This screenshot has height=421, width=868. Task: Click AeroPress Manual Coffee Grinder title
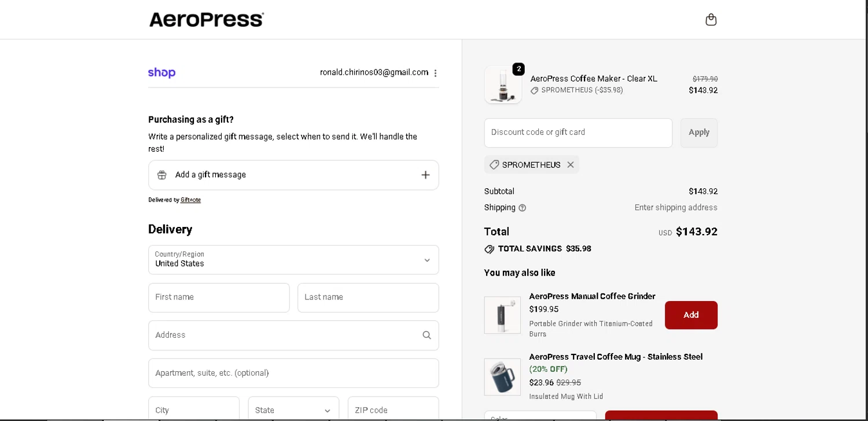[x=592, y=296]
